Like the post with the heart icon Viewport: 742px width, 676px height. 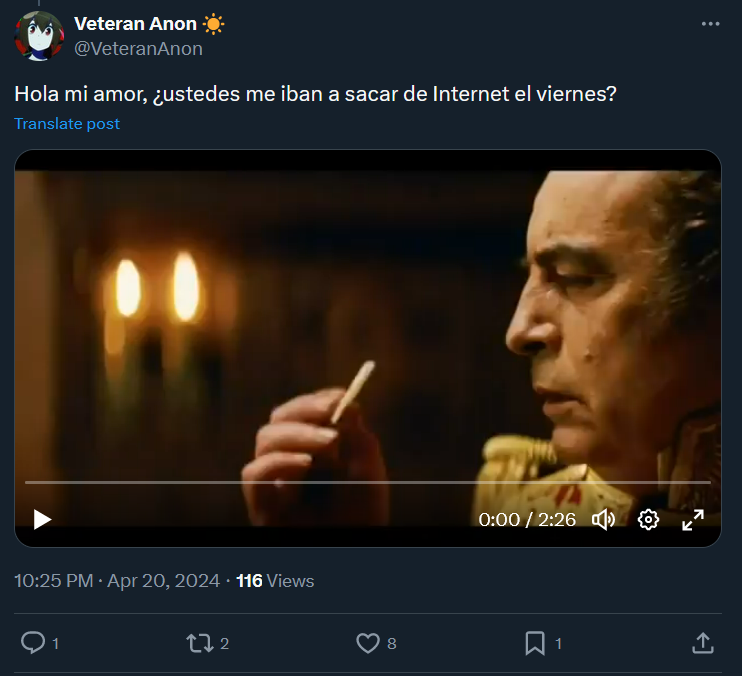(368, 643)
